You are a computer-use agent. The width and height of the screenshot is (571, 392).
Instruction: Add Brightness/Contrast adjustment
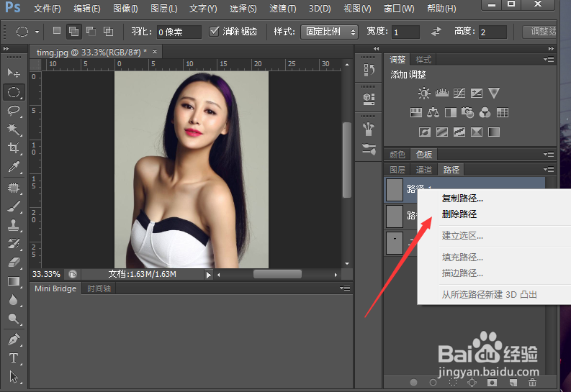(x=424, y=93)
